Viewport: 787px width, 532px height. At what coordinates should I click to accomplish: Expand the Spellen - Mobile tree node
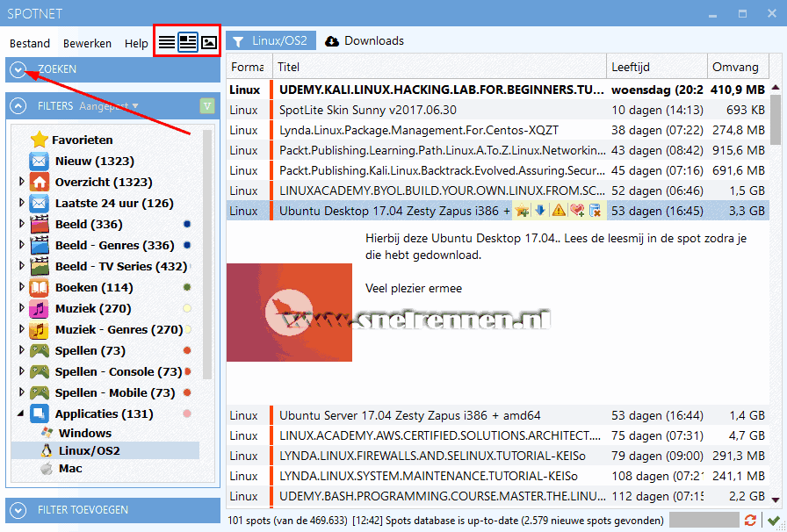click(x=22, y=392)
